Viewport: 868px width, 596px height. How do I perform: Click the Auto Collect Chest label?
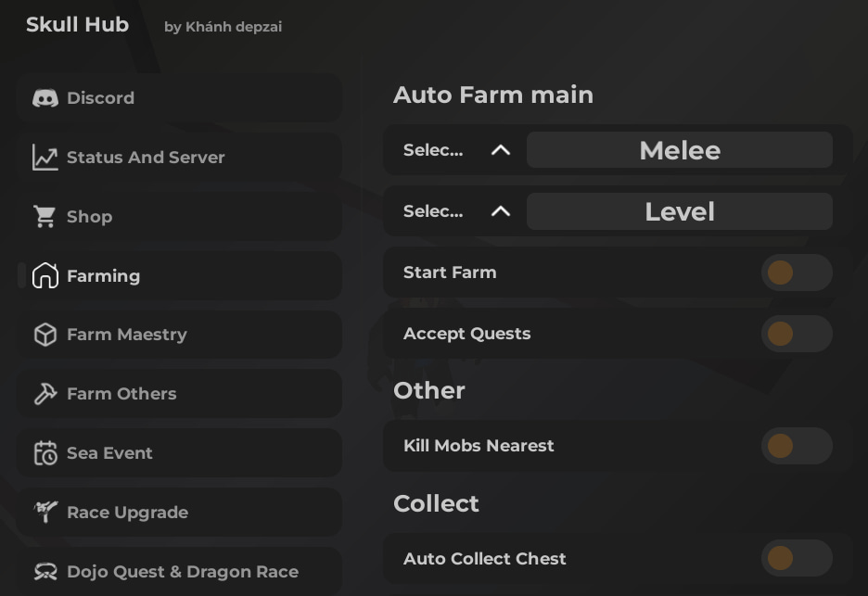pos(485,558)
